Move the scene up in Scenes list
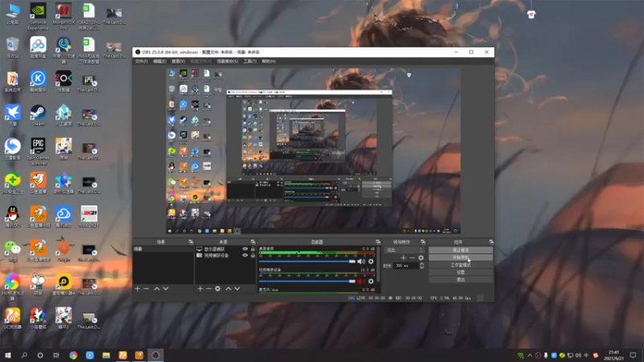This screenshot has height=362, width=644. (157, 289)
